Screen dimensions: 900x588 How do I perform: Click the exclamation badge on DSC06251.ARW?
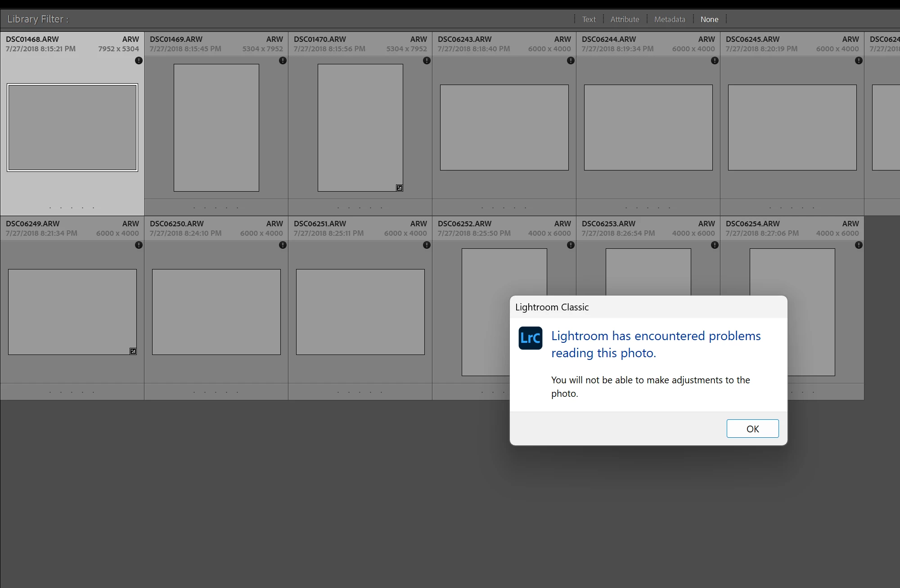(x=427, y=245)
